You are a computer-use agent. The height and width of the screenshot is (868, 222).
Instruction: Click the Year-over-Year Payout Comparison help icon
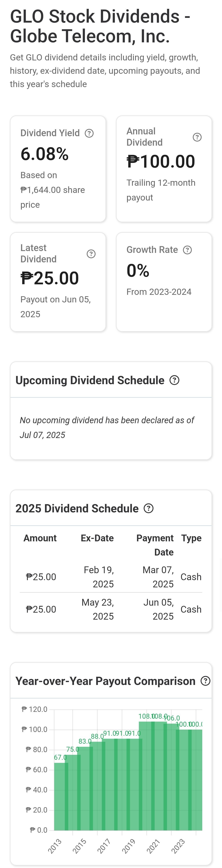click(x=206, y=681)
